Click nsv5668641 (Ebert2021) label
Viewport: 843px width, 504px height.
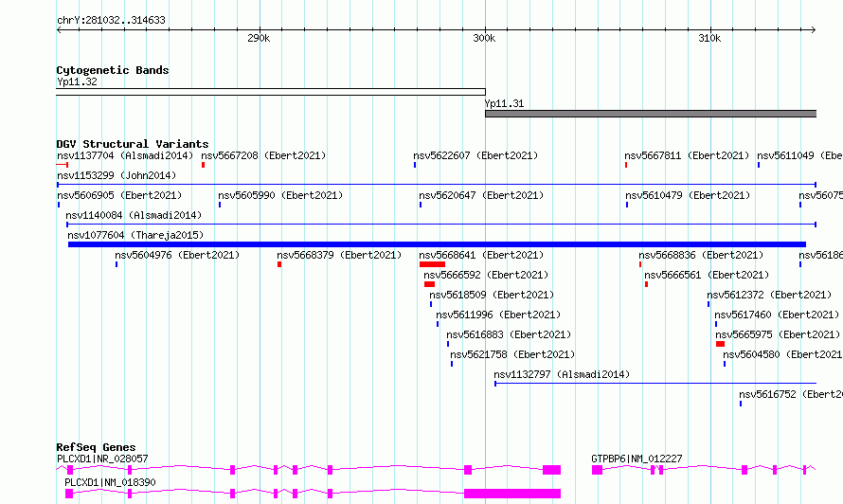point(481,255)
